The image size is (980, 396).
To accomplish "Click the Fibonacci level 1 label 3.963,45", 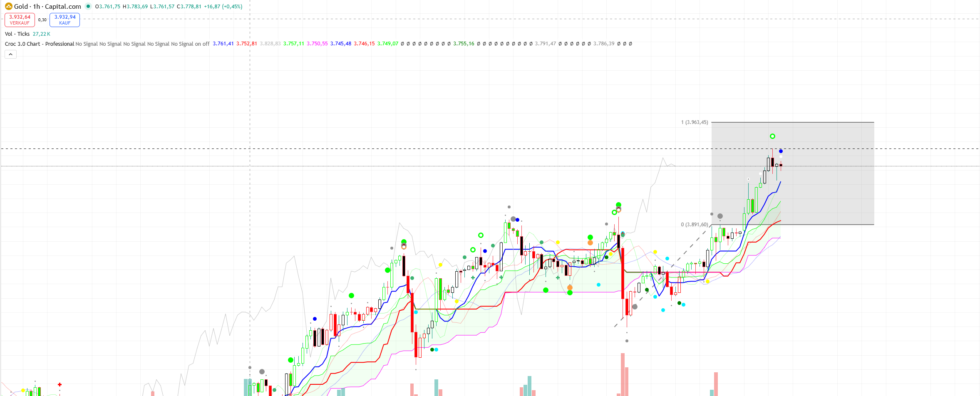I will coord(694,122).
